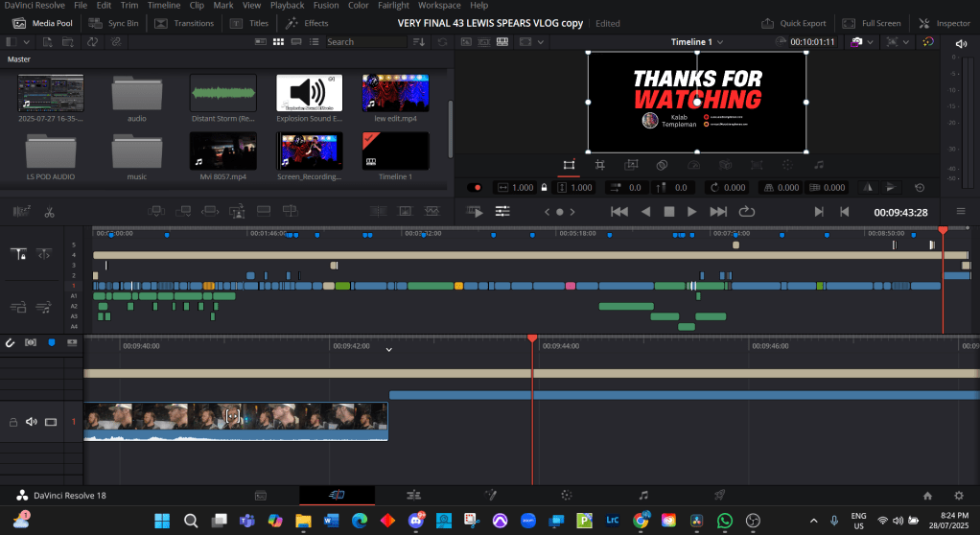Viewport: 980px width, 535px height.
Task: Open the Playback menu
Action: coord(287,6)
